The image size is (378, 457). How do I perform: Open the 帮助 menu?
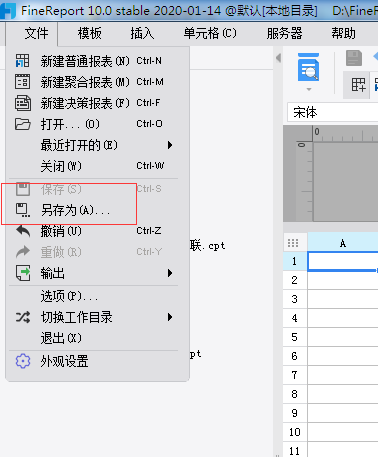[343, 33]
